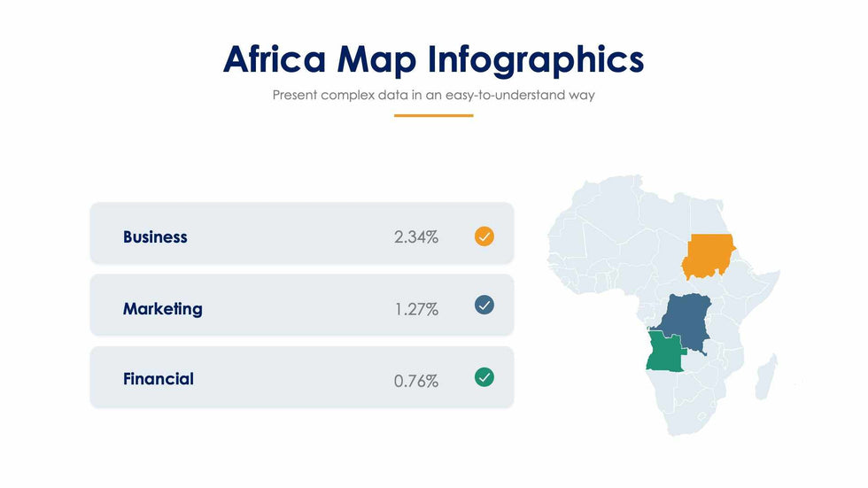Select the 0.76% value
Image resolution: width=868 pixels, height=488 pixels.
(416, 382)
